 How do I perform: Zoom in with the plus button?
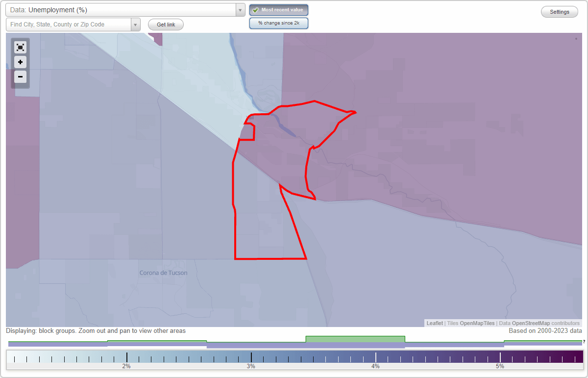tap(20, 62)
